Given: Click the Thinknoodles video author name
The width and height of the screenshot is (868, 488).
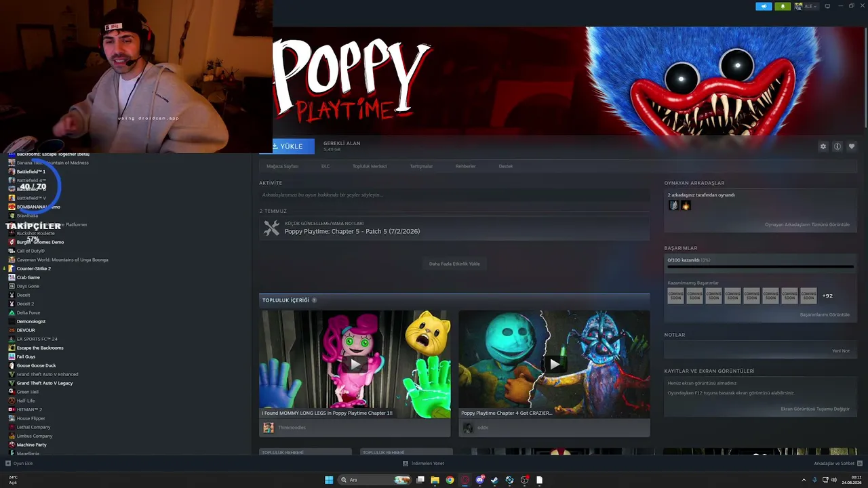Looking at the screenshot, I should (292, 428).
